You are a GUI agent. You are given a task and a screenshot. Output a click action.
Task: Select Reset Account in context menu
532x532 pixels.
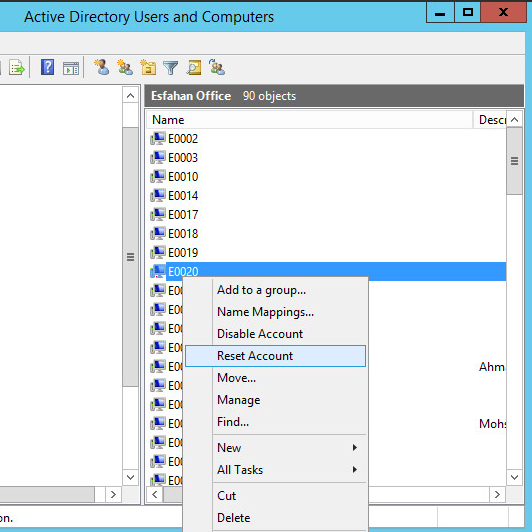pyautogui.click(x=276, y=356)
